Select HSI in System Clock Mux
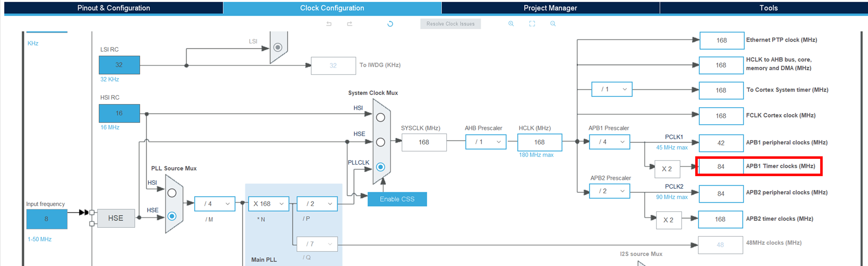Viewport: 868px width, 266px height. click(381, 118)
